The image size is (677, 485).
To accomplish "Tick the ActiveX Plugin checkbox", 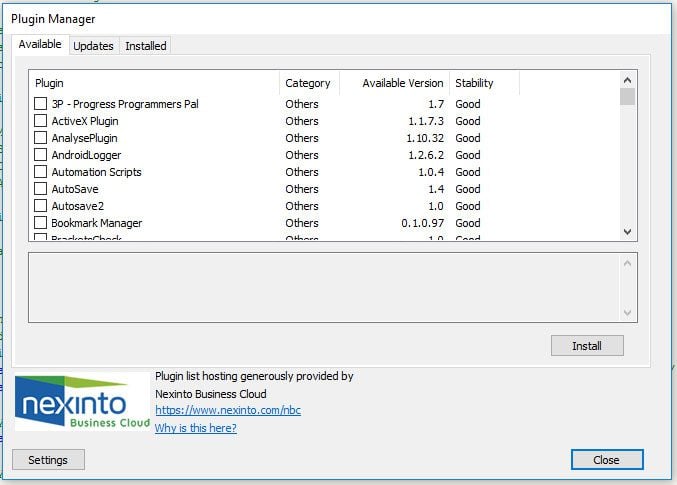I will (41, 120).
